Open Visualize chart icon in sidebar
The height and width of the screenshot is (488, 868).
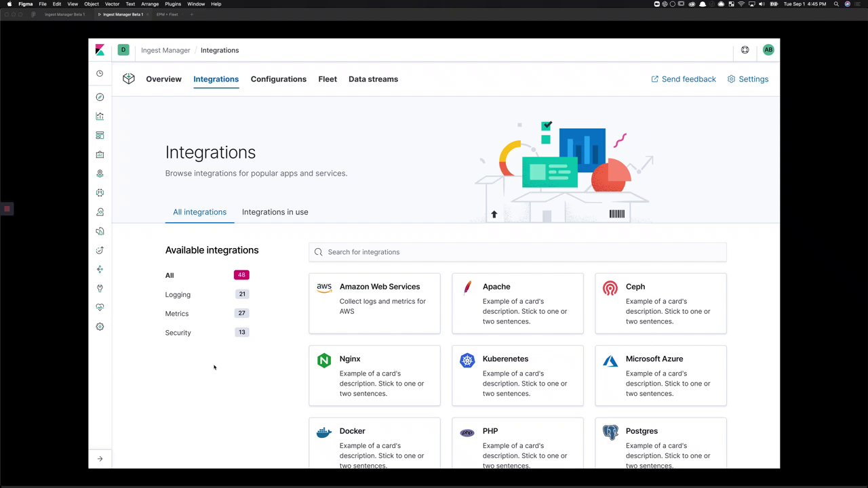coord(100,116)
